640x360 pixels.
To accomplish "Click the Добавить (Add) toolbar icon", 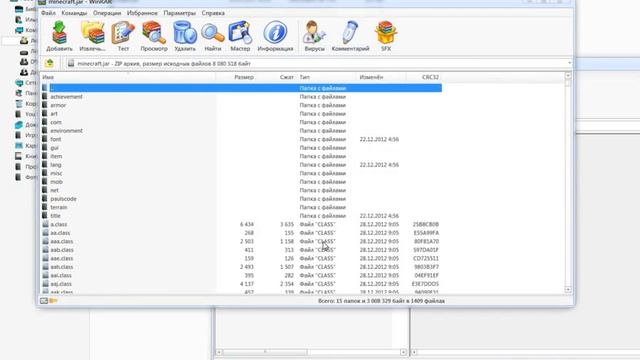I will 60,36.
